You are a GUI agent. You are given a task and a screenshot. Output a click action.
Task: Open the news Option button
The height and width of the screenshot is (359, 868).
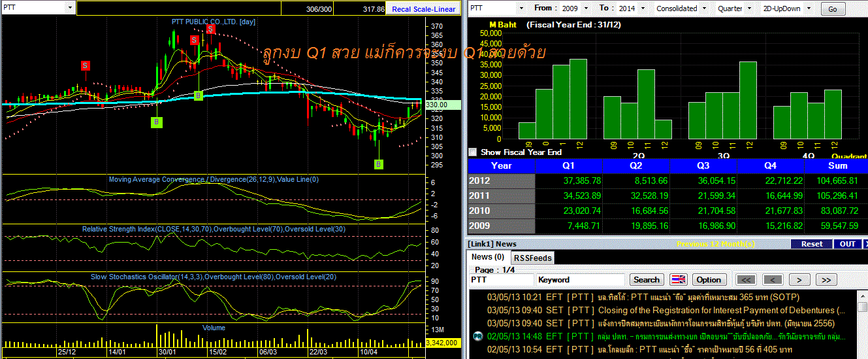pos(709,279)
